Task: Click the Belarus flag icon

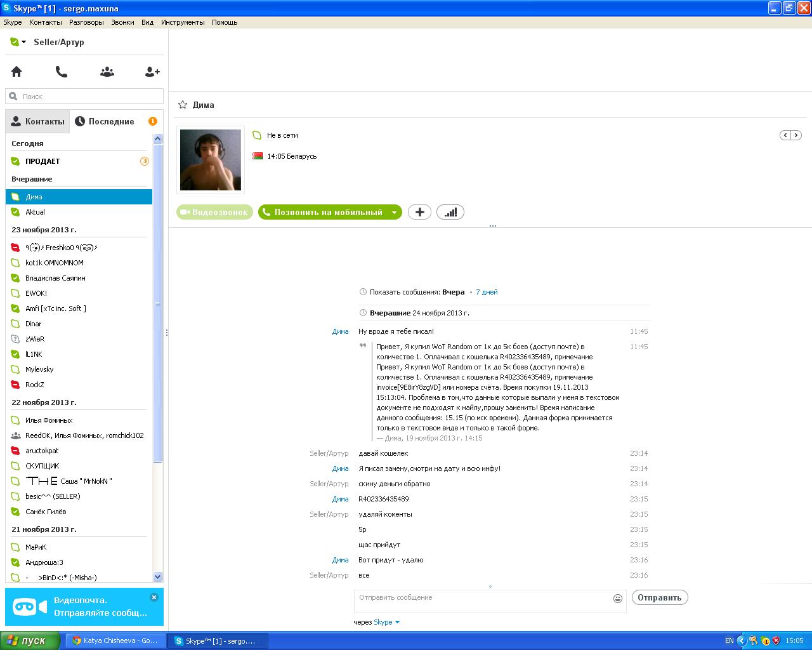Action: [258, 156]
